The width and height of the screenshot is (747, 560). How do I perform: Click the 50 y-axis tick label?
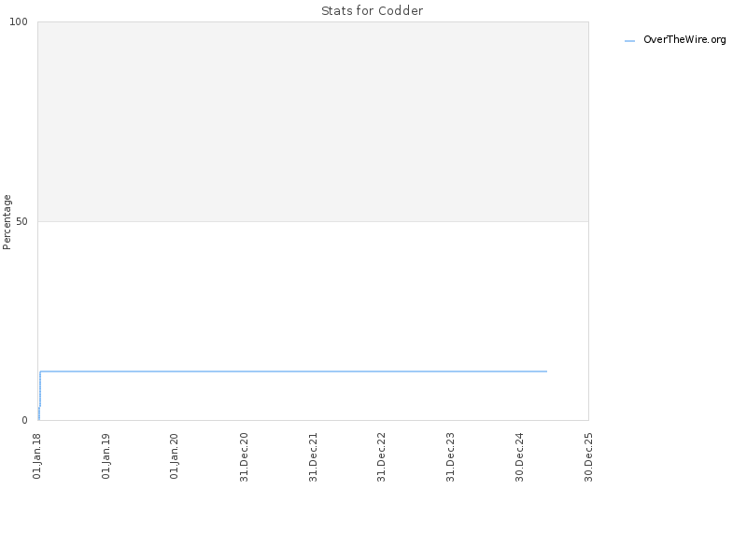[21, 221]
